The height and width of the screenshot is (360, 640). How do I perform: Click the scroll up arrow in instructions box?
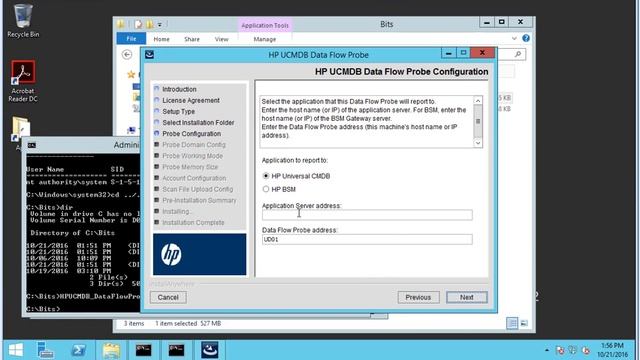478,100
